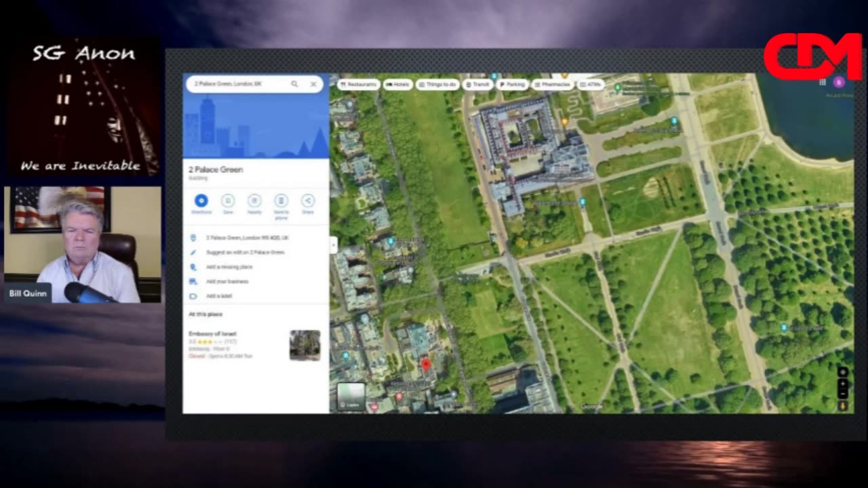
Task: Click Add your business
Action: point(255,281)
